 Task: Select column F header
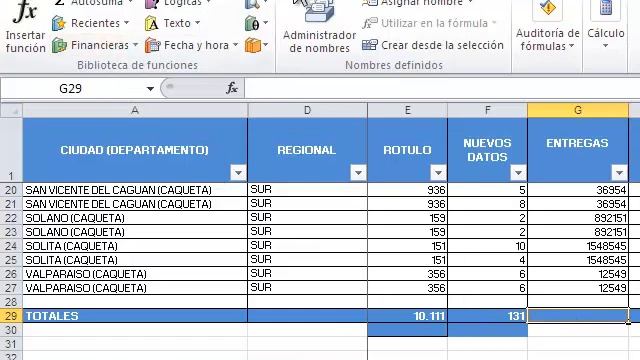(487, 110)
